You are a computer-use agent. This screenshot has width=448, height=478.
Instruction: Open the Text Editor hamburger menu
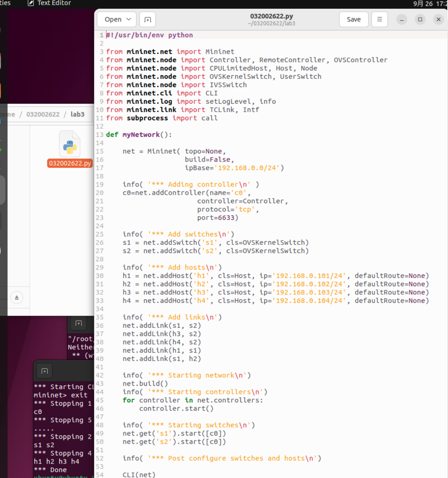(x=379, y=20)
